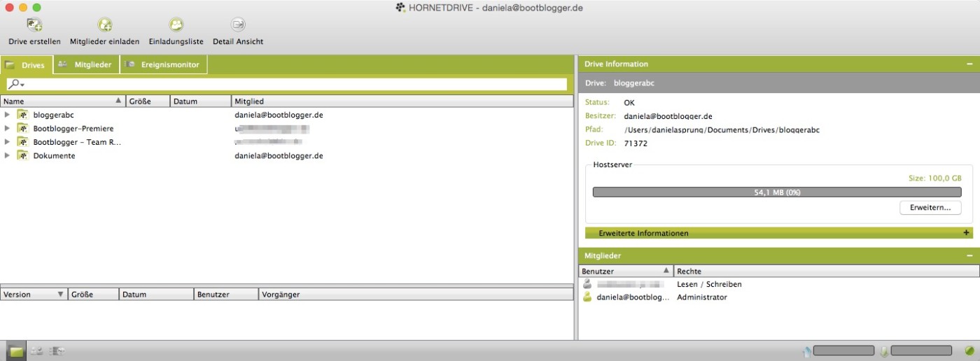
Task: Expand Erweiterte Informationen section with plus
Action: click(x=966, y=233)
